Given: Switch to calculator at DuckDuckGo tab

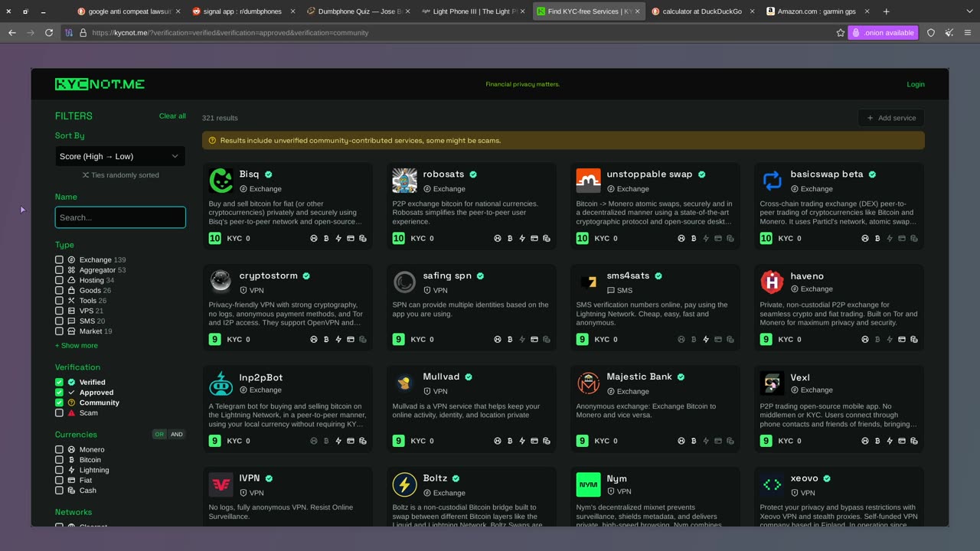Looking at the screenshot, I should pyautogui.click(x=701, y=11).
